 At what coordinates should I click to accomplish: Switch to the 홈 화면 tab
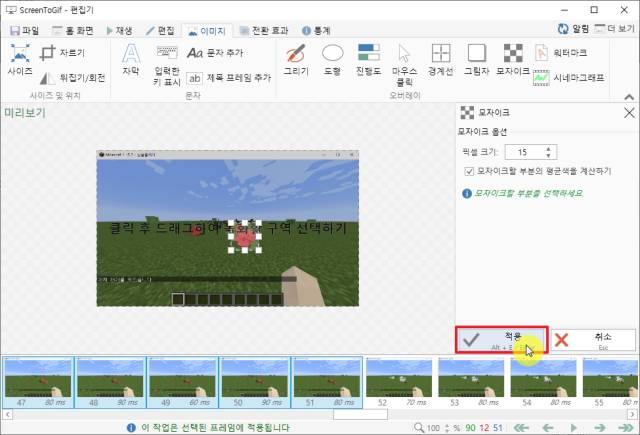point(73,31)
